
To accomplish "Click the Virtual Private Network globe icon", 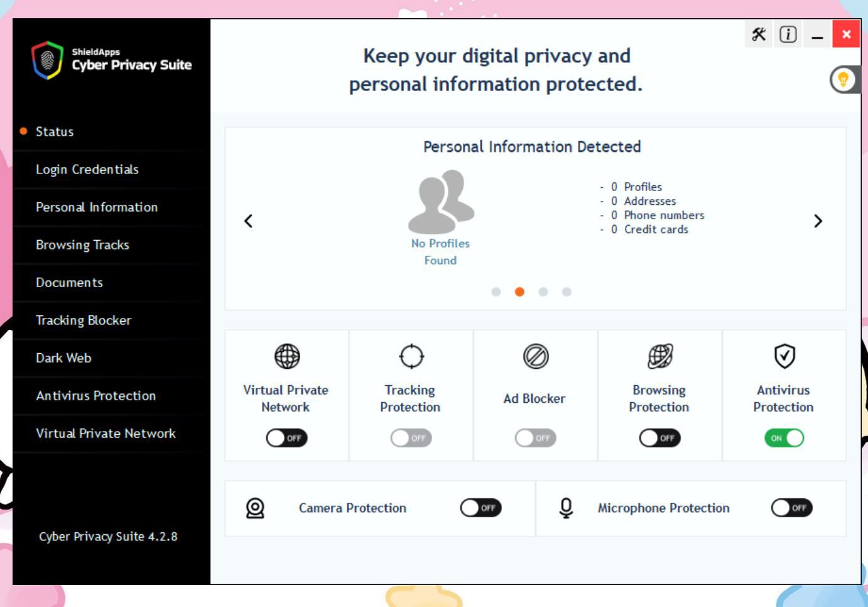I will click(287, 356).
